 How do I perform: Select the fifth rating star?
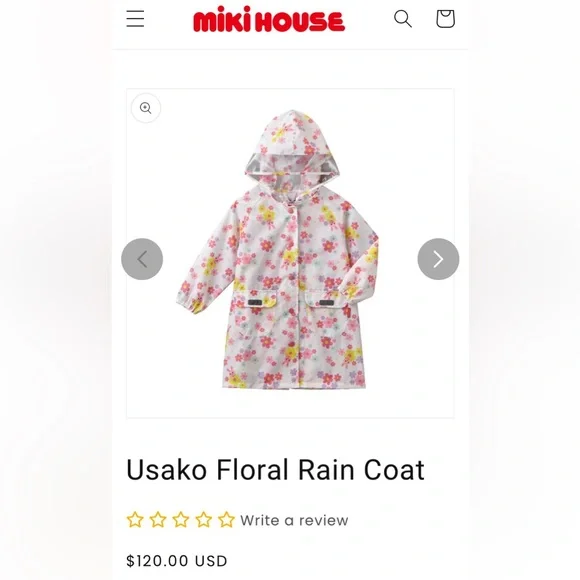coord(227,520)
